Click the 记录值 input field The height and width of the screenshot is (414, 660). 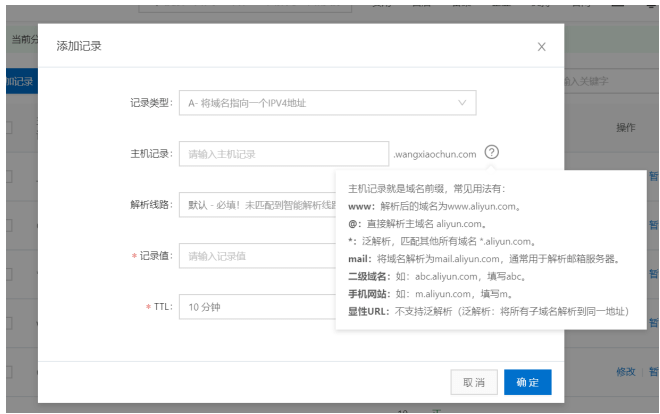click(258, 256)
